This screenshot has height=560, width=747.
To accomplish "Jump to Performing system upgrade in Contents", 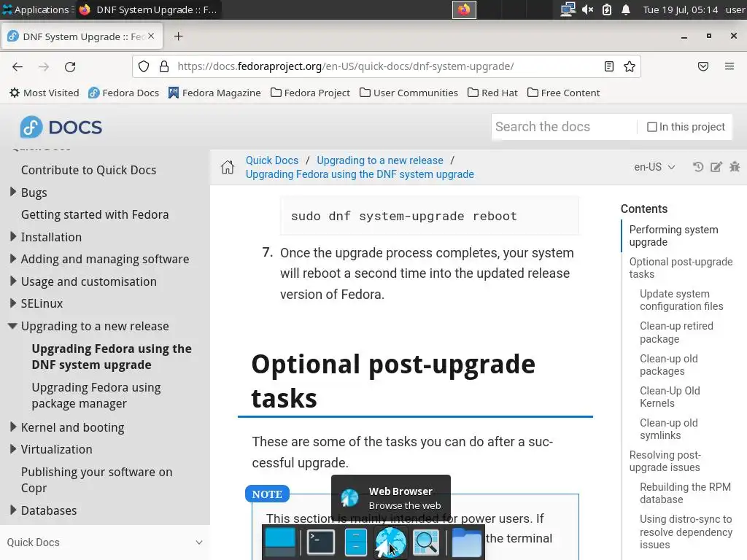I will 673,236.
